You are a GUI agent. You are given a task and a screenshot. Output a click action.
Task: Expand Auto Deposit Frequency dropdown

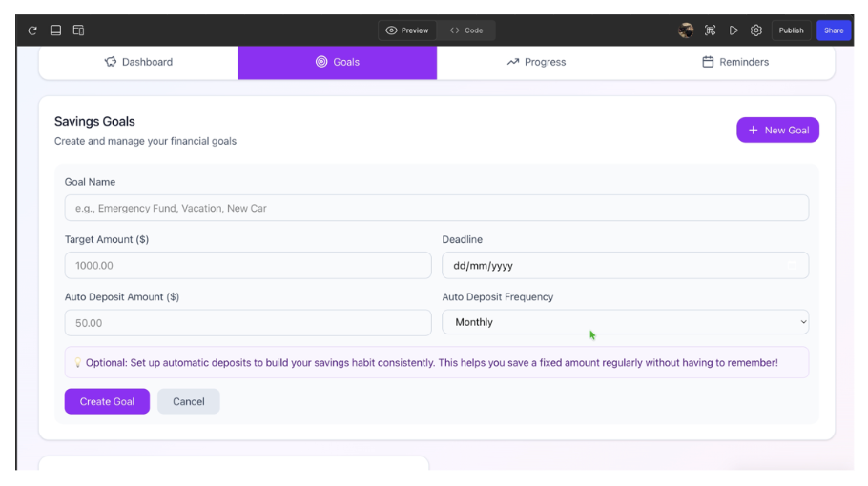625,322
